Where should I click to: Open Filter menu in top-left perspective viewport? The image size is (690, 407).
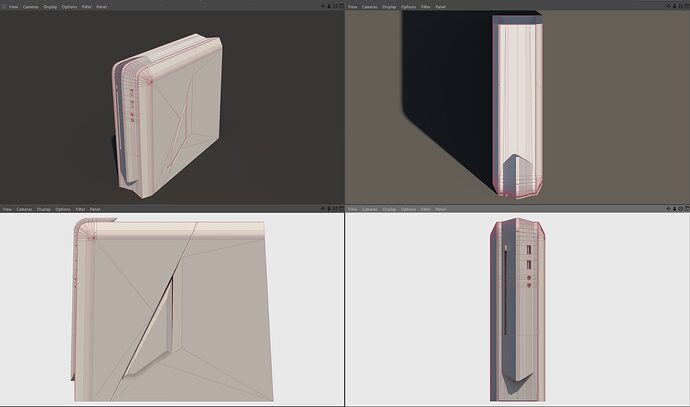(x=87, y=7)
